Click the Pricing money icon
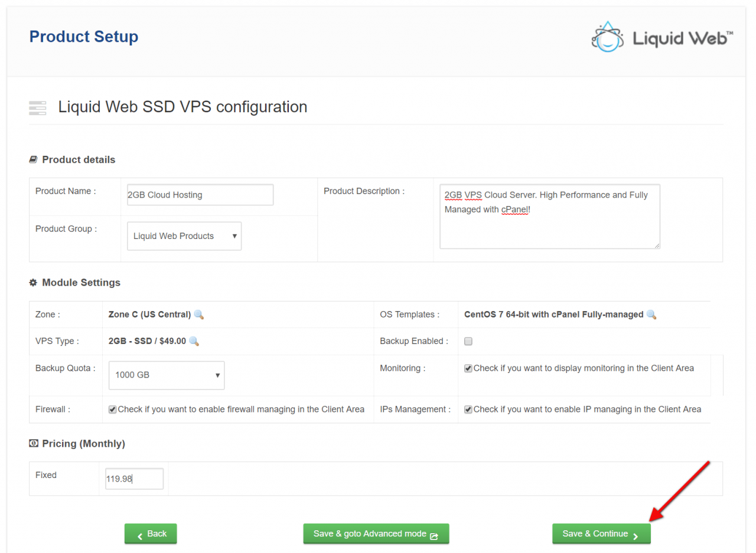 33,443
